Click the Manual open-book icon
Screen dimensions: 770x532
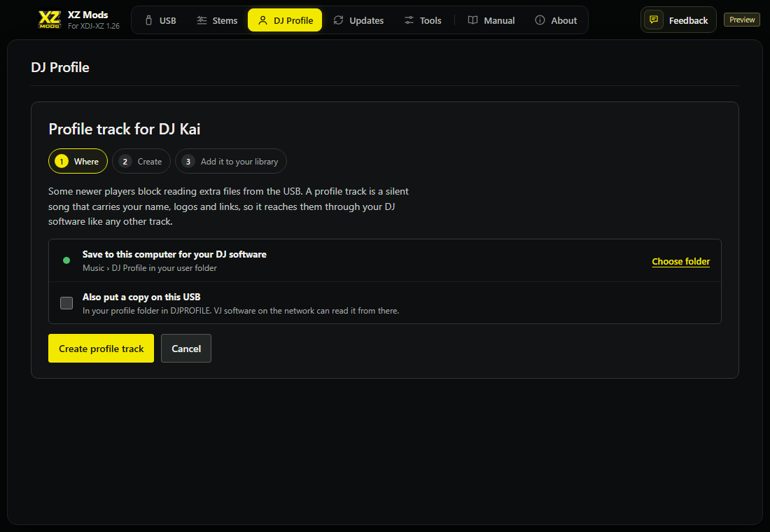click(473, 20)
